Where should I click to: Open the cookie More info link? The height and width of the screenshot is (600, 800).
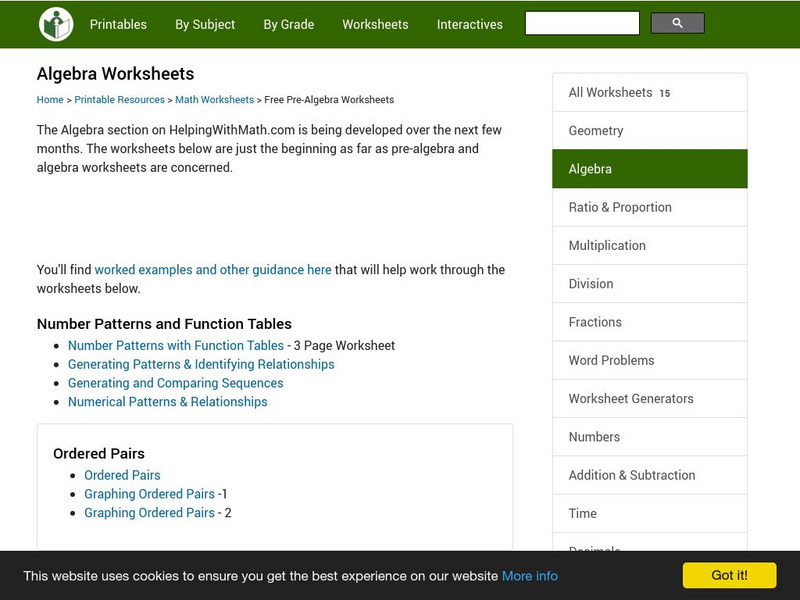[530, 576]
